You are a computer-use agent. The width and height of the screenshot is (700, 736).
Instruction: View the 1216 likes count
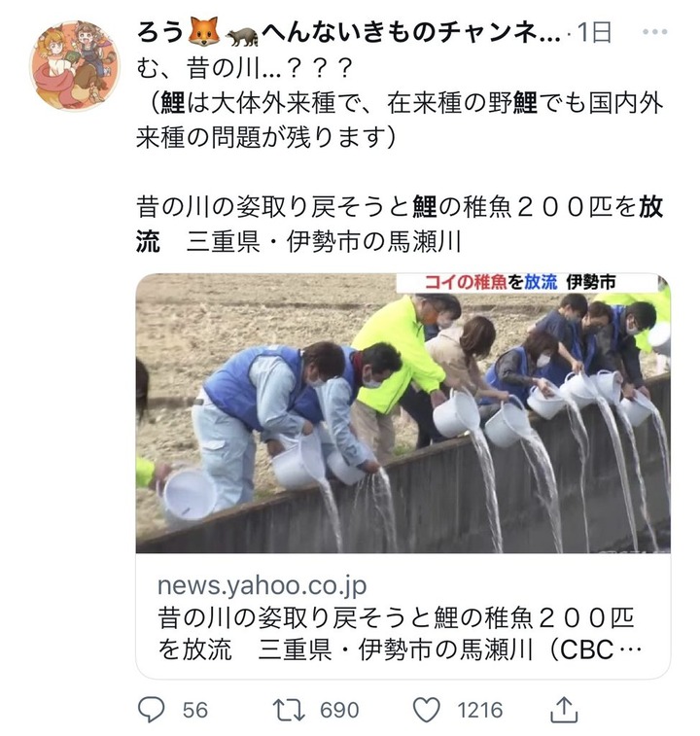480,710
